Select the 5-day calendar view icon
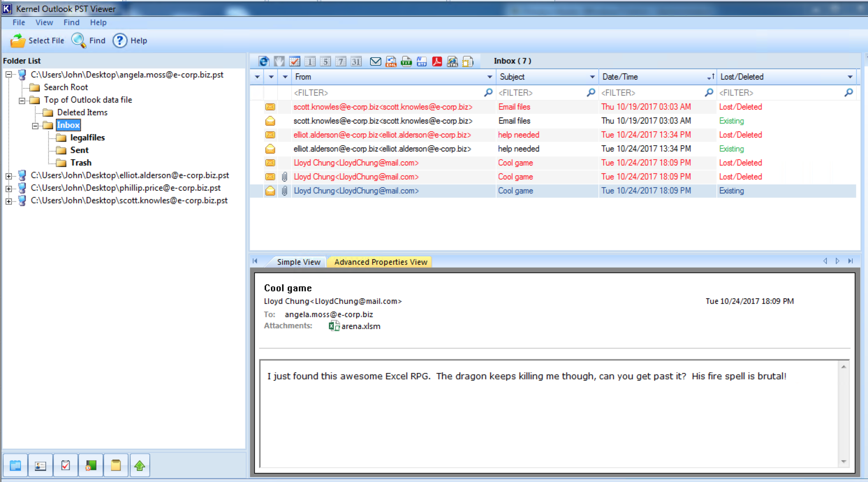The height and width of the screenshot is (482, 868). coord(325,61)
